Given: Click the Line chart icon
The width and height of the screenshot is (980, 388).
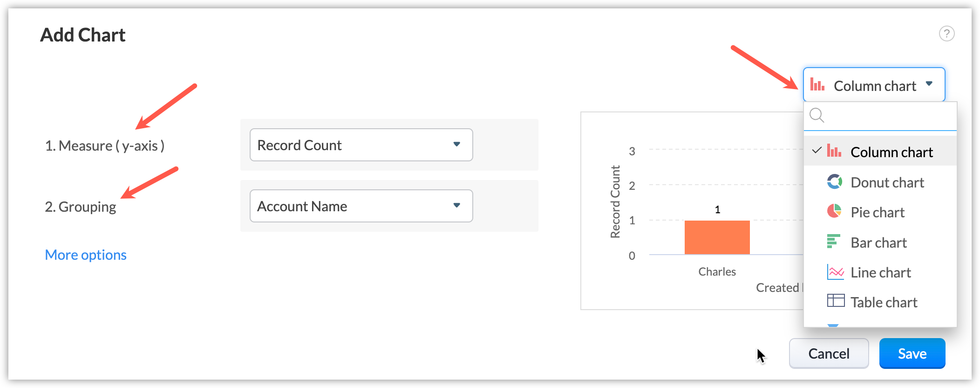Looking at the screenshot, I should [x=835, y=272].
